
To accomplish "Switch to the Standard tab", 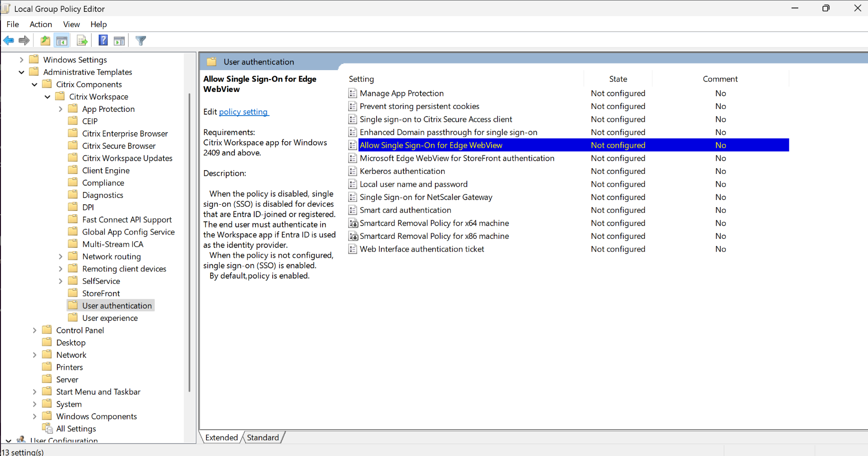I will [x=263, y=438].
